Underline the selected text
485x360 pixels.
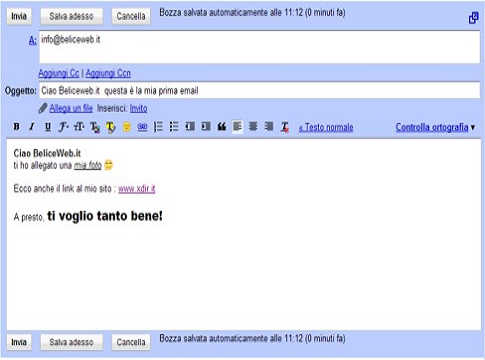pyautogui.click(x=48, y=127)
